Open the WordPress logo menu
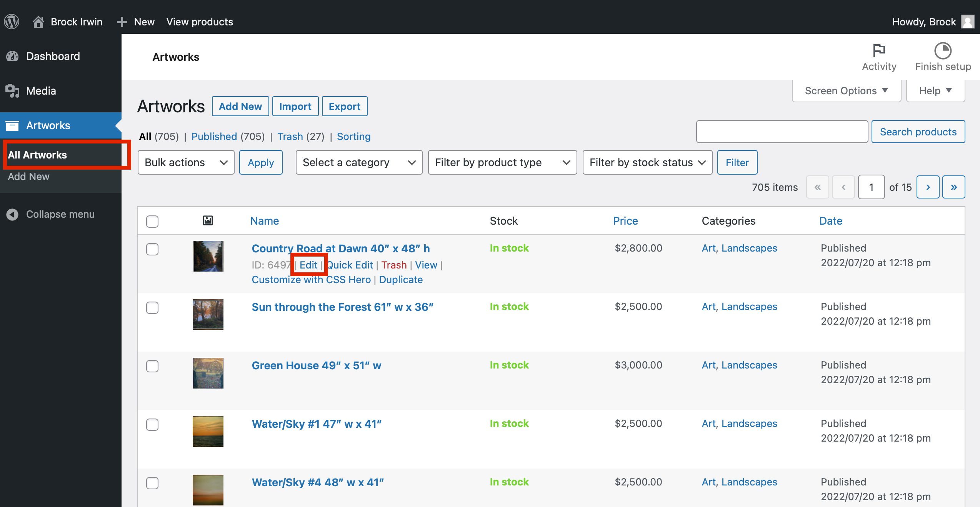The height and width of the screenshot is (507, 980). pyautogui.click(x=12, y=22)
